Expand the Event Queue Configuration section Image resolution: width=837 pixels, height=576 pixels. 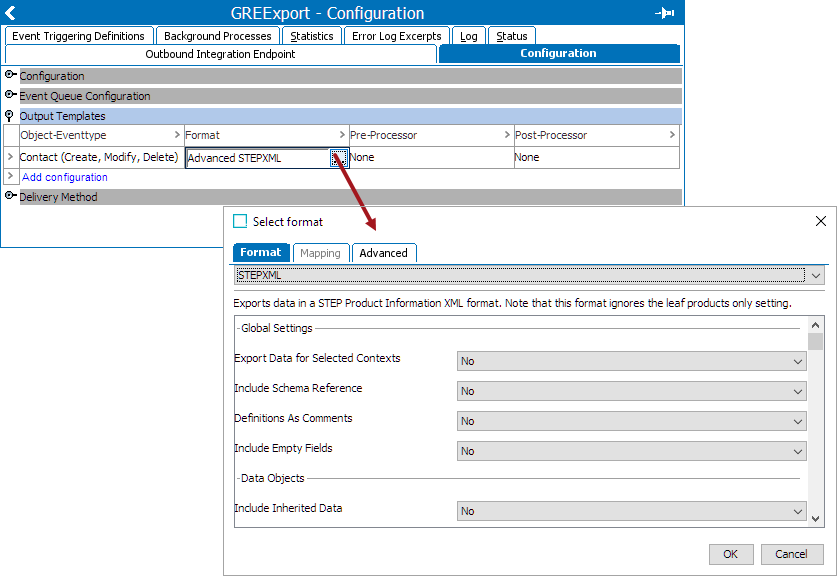pyautogui.click(x=11, y=96)
